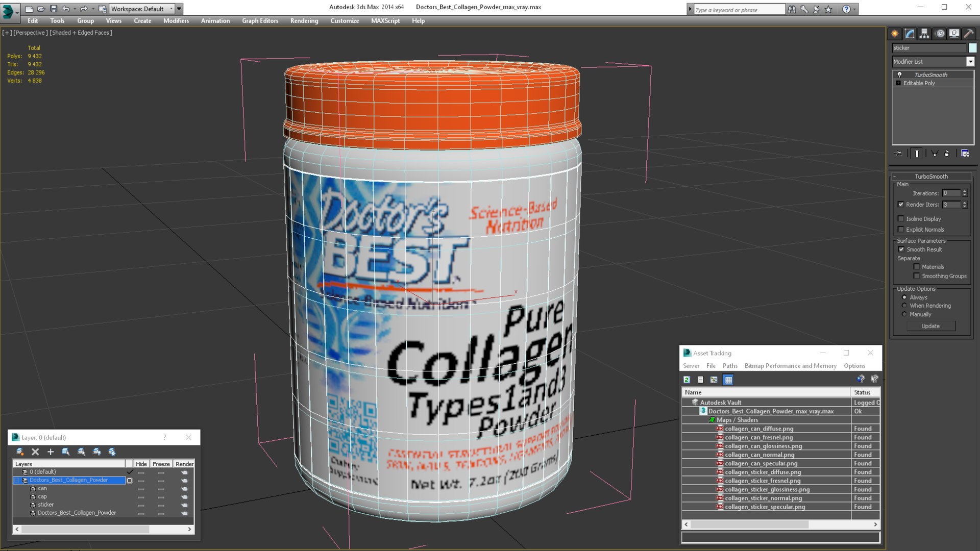Uncheck Render Iters checkbox
The height and width of the screenshot is (551, 980).
(901, 204)
